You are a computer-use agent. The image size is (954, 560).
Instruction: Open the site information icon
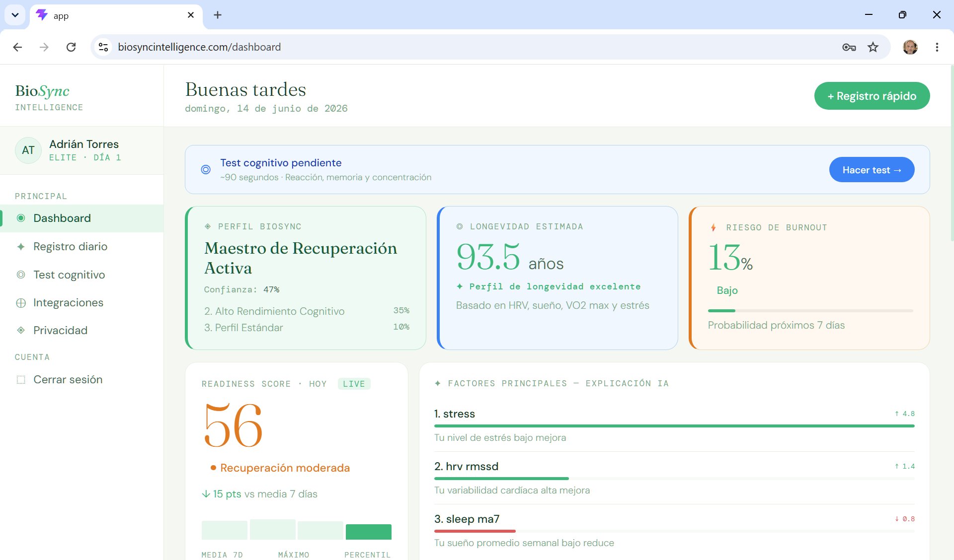tap(103, 47)
